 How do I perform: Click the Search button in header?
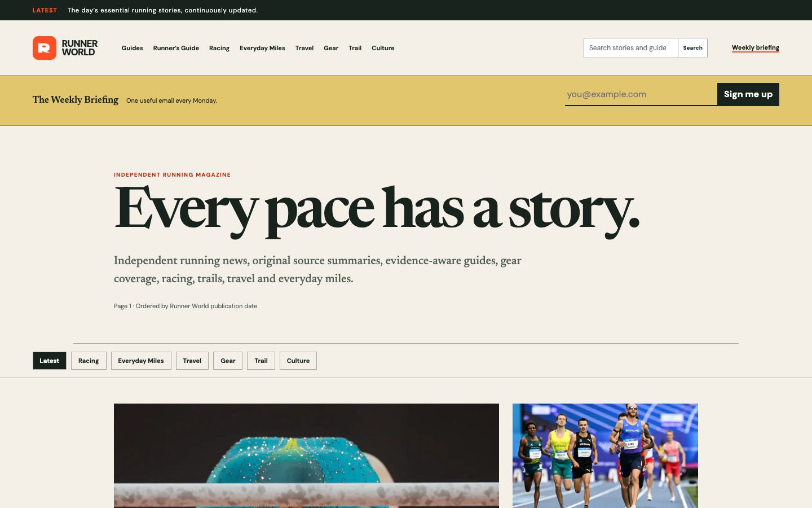(x=692, y=48)
